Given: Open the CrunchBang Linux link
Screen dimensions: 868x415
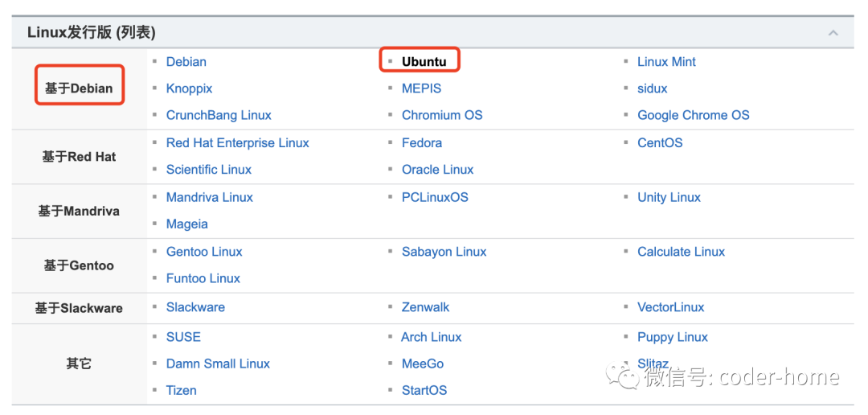Looking at the screenshot, I should tap(219, 115).
